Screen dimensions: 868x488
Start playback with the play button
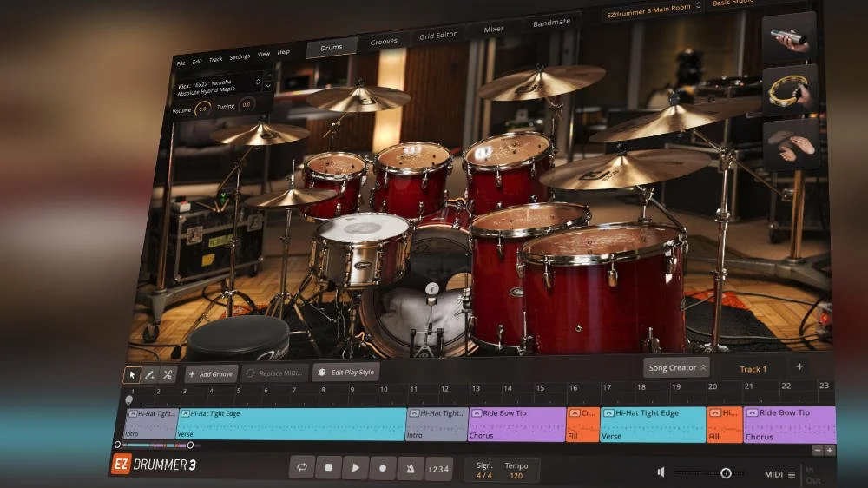tap(355, 468)
